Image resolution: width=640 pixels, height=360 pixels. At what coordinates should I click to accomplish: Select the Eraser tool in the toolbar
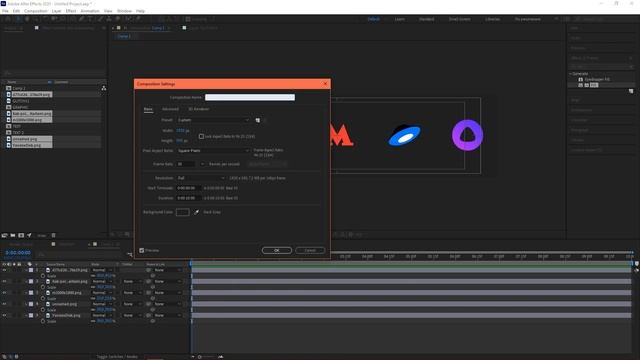[x=118, y=19]
